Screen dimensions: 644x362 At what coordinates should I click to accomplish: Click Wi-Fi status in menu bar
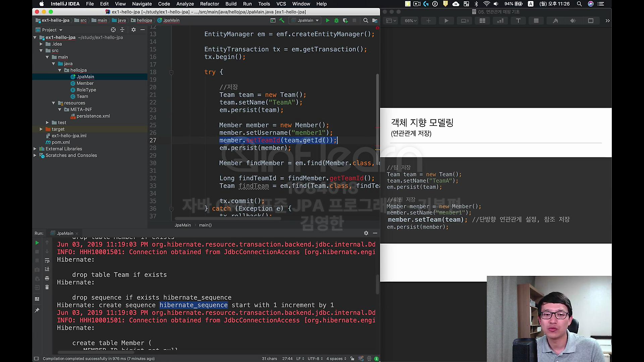(486, 4)
